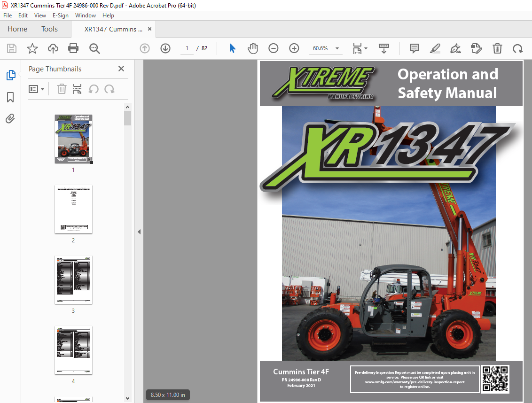Click the scrolling mode toolbar icon
Image resolution: width=532 pixels, height=403 pixels.
tap(384, 48)
